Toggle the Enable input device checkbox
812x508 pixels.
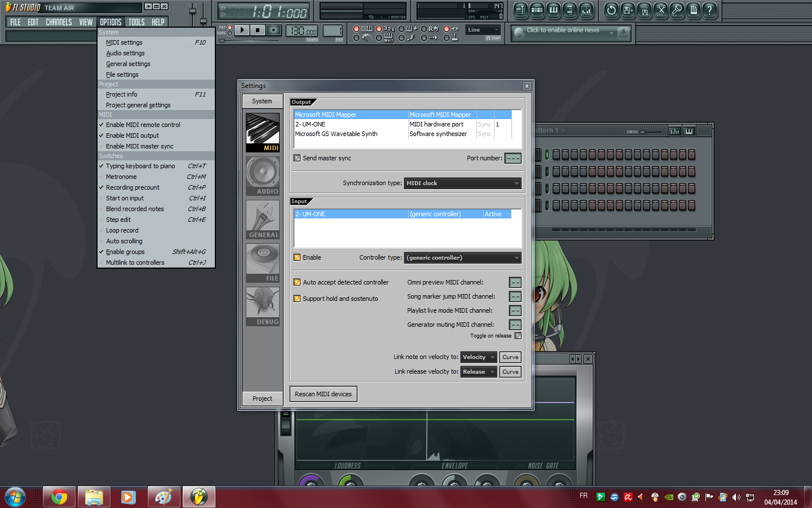(x=297, y=257)
